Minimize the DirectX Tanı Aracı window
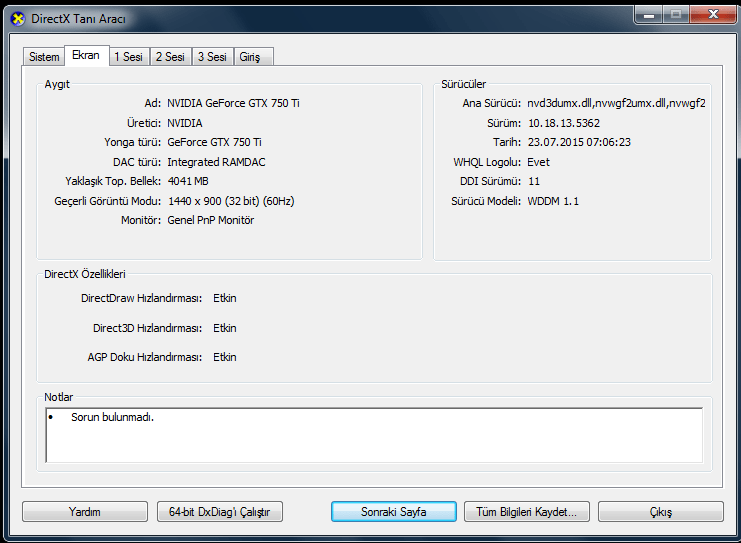 point(649,15)
